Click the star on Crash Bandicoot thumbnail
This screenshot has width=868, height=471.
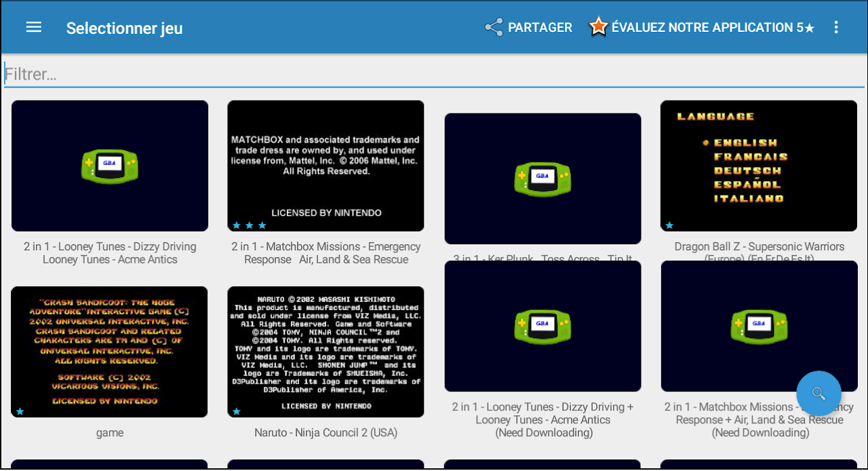pos(20,411)
